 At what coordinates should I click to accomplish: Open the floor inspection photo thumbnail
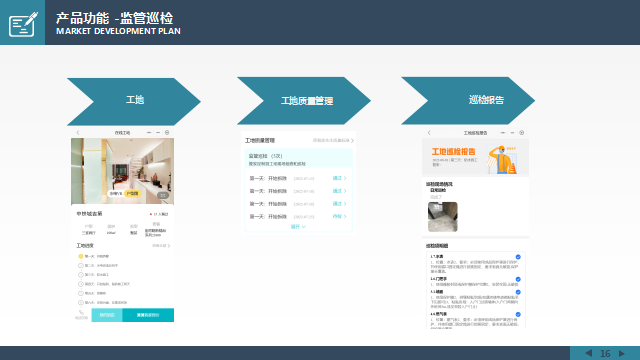tap(442, 217)
